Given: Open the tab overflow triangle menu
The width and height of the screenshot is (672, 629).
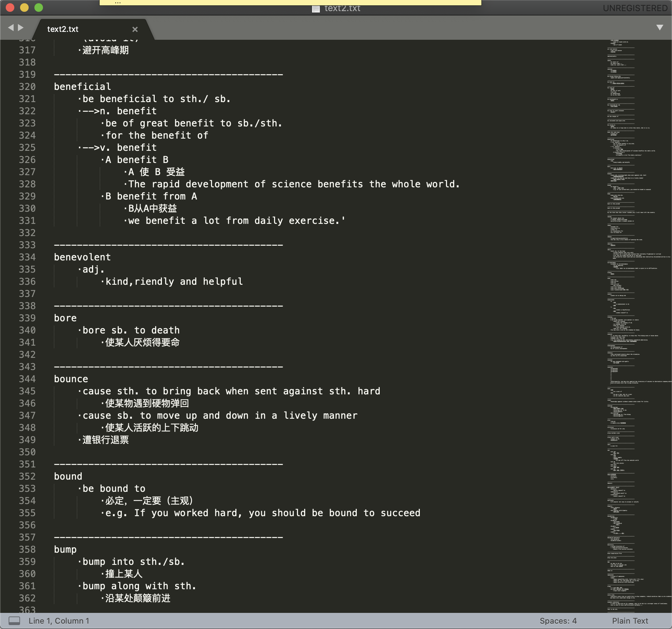Looking at the screenshot, I should [x=660, y=27].
